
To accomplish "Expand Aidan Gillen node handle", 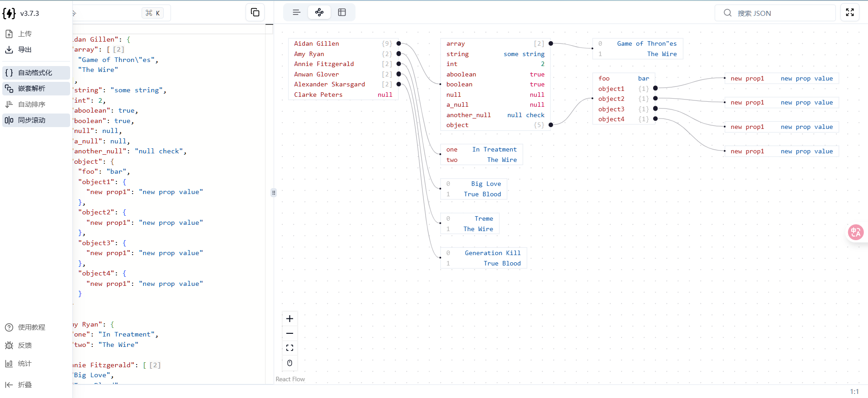I will (398, 43).
